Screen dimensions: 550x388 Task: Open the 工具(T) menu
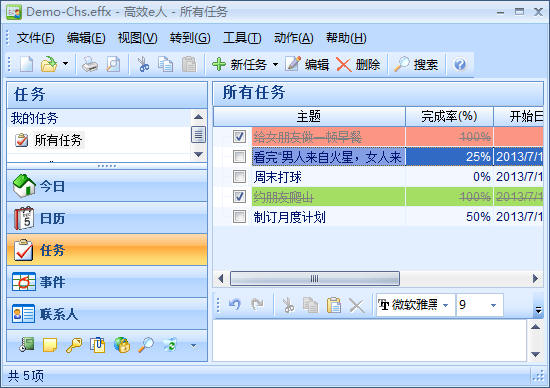(x=242, y=38)
